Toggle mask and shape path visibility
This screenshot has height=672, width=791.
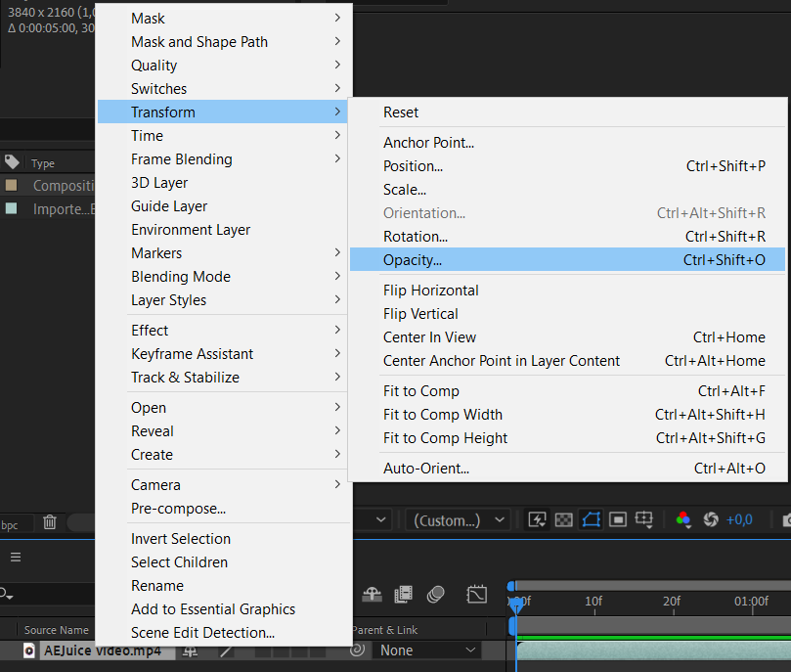pyautogui.click(x=590, y=520)
